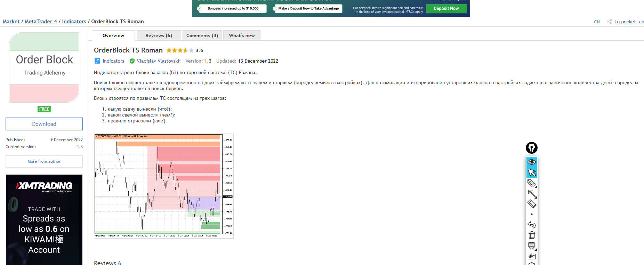Go to the What's new tab
644x265 pixels.
tap(242, 35)
